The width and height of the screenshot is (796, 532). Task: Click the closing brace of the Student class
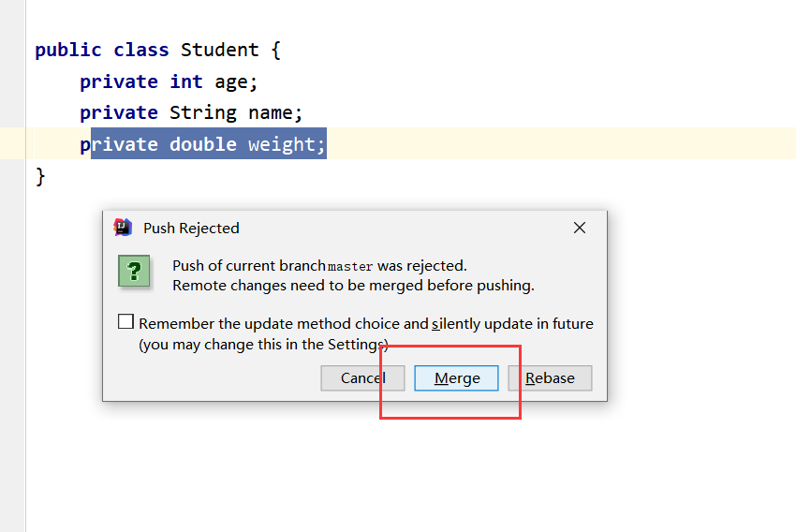(40, 175)
